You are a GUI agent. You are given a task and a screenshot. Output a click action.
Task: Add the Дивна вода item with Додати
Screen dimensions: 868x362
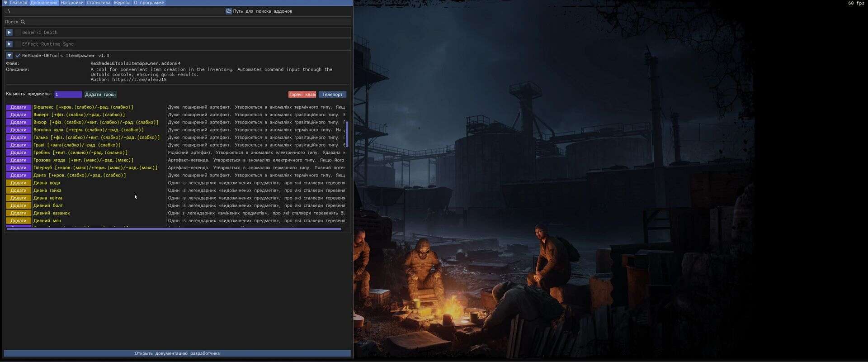pyautogui.click(x=19, y=183)
